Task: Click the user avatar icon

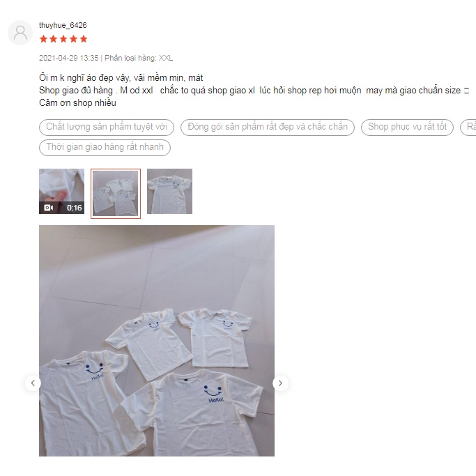Action: (20, 33)
